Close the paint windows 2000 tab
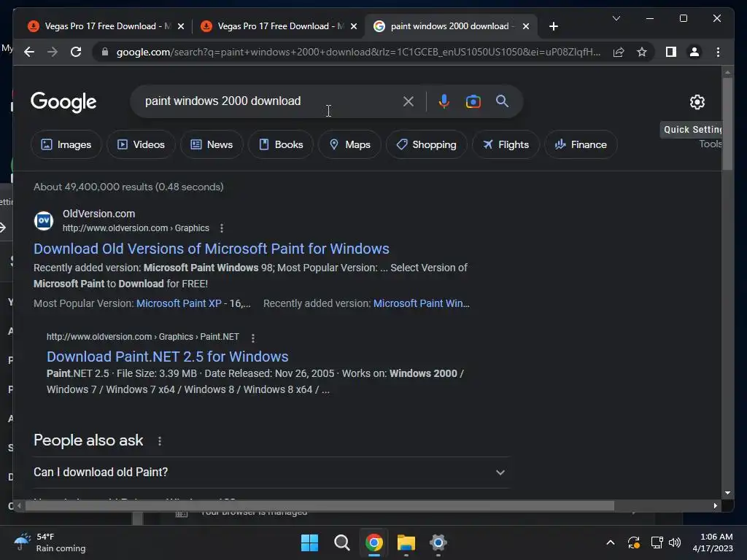Screen dimensions: 747x560 click(x=526, y=26)
